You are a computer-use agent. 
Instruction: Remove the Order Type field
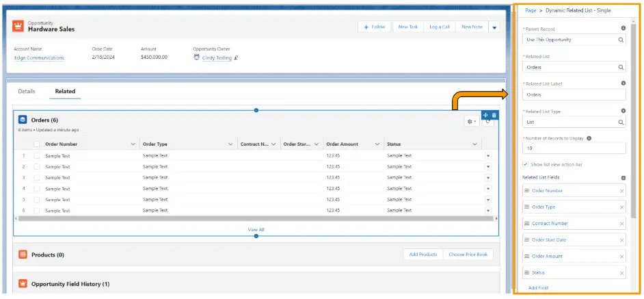pyautogui.click(x=621, y=207)
